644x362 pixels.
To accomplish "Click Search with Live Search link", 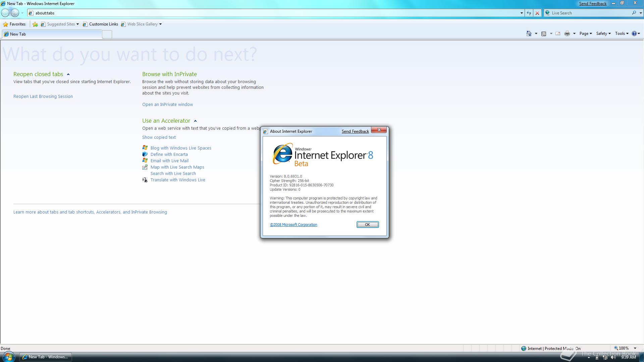I will (x=173, y=174).
